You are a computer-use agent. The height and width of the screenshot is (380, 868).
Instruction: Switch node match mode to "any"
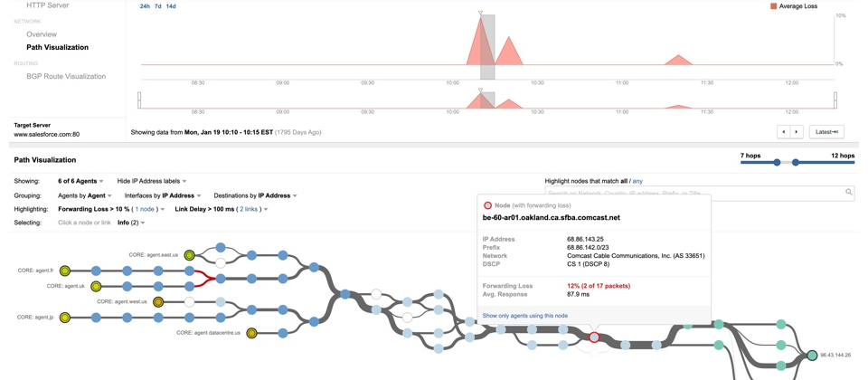click(x=637, y=181)
